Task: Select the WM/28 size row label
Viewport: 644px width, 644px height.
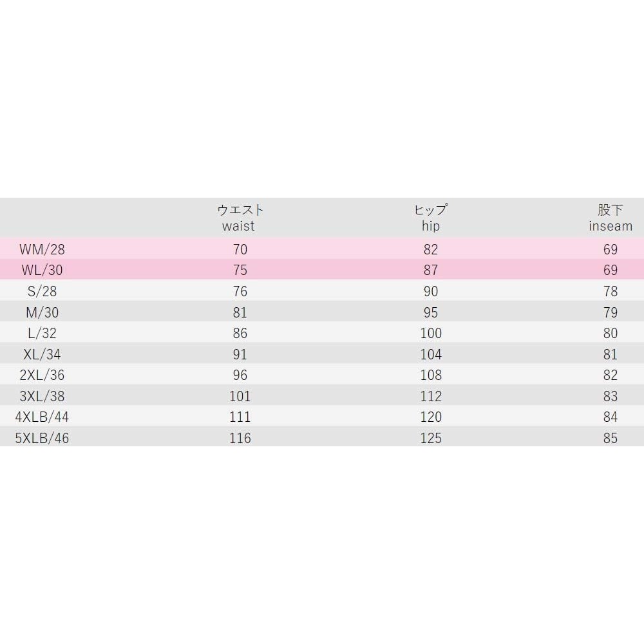Action: [43, 249]
